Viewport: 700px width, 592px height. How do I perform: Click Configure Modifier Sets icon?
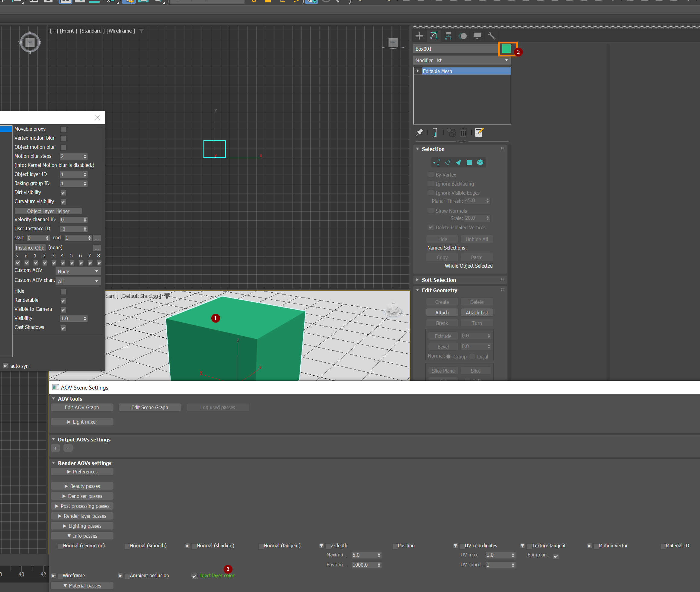click(x=479, y=132)
